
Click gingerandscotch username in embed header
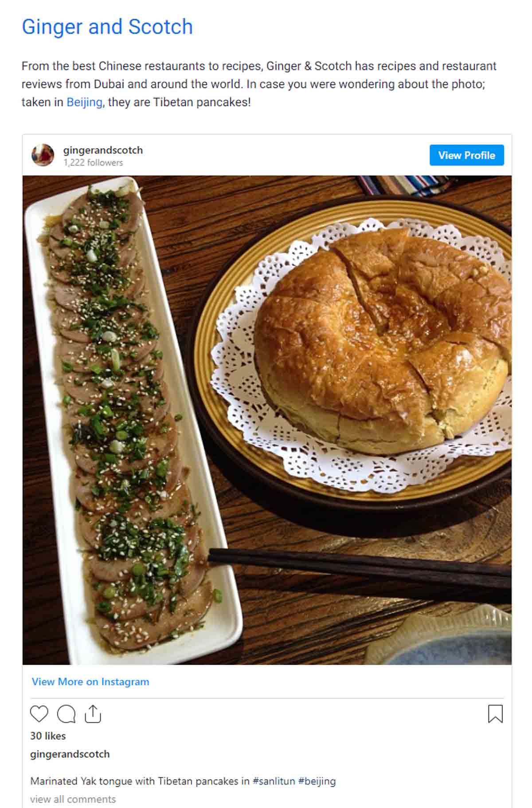[x=103, y=150]
